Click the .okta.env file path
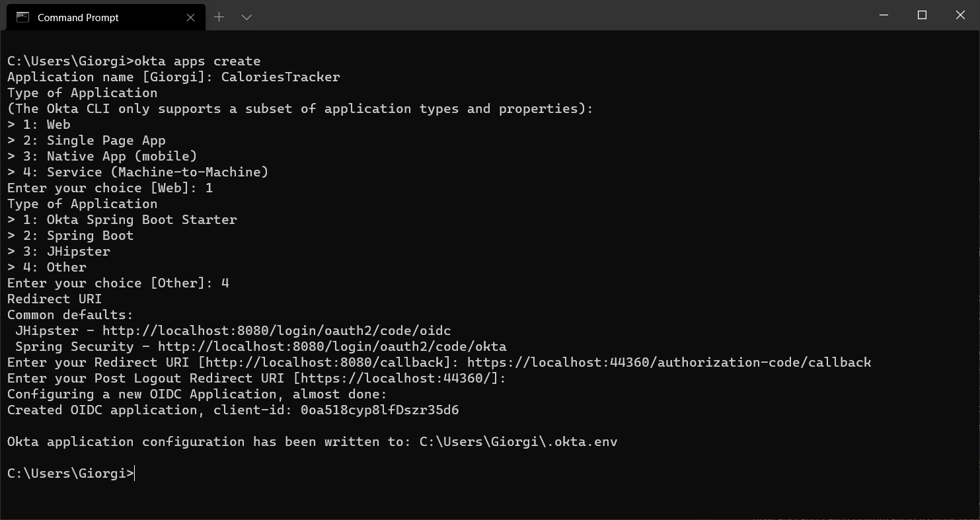This screenshot has width=980, height=520. pos(518,442)
